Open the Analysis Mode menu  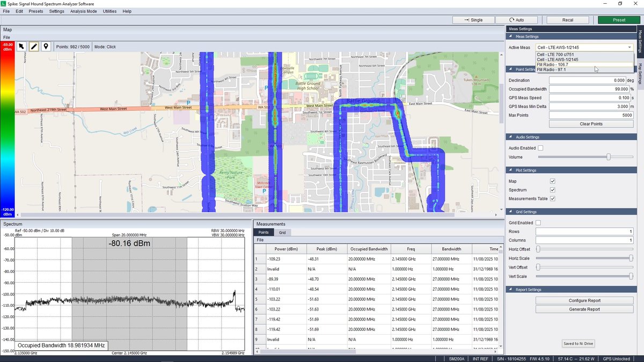(83, 11)
